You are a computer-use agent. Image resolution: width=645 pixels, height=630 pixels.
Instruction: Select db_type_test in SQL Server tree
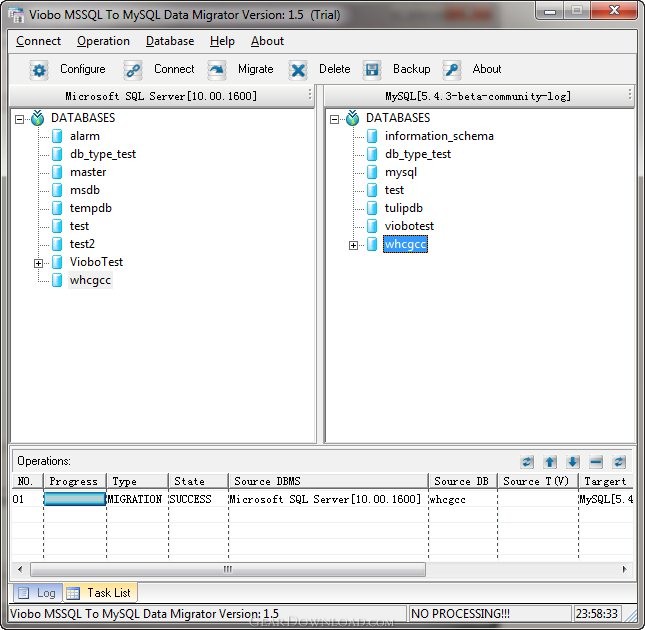click(103, 154)
